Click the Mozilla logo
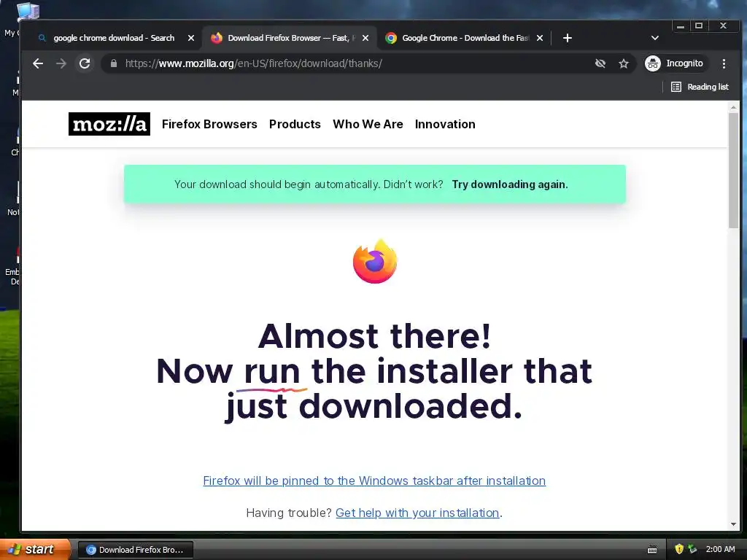 pos(109,124)
